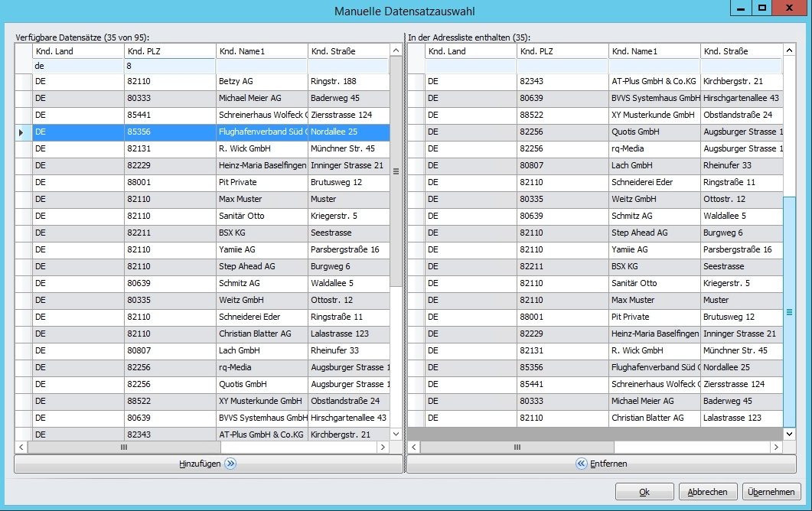This screenshot has width=812, height=511.
Task: Click left list's scroll up arrow
Action: click(396, 50)
